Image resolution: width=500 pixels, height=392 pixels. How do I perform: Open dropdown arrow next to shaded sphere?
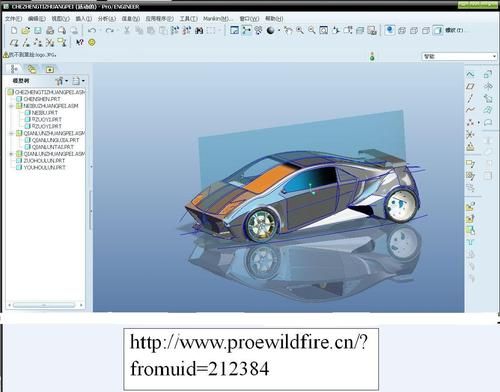pyautogui.click(x=279, y=31)
